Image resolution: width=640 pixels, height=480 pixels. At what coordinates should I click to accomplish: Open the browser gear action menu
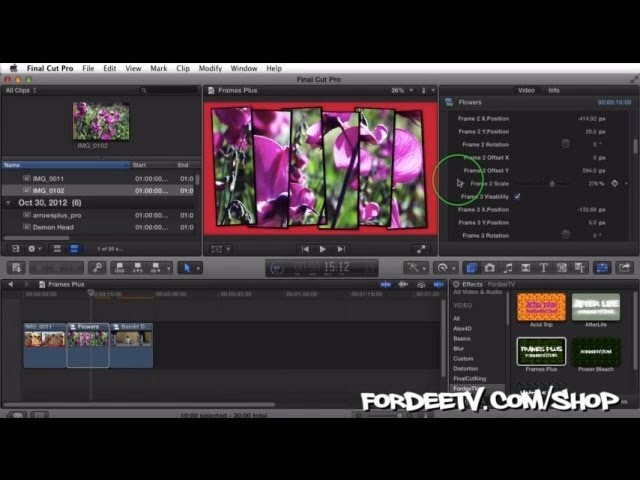coord(34,249)
